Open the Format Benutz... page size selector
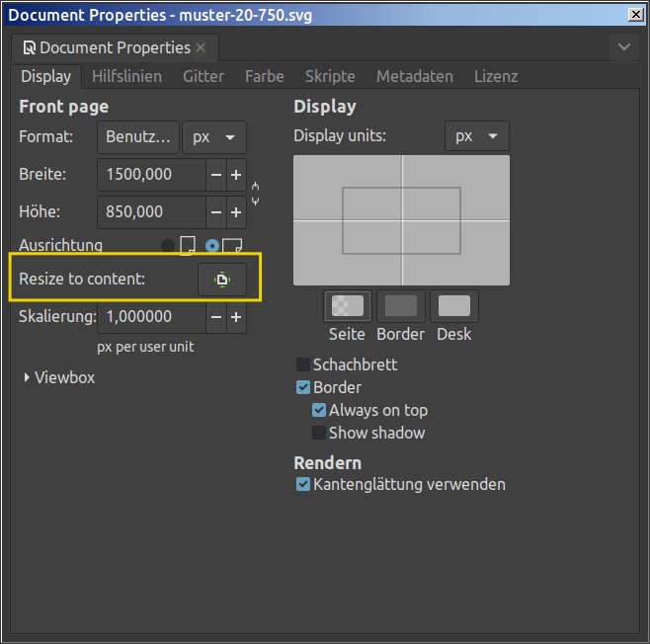 tap(138, 137)
